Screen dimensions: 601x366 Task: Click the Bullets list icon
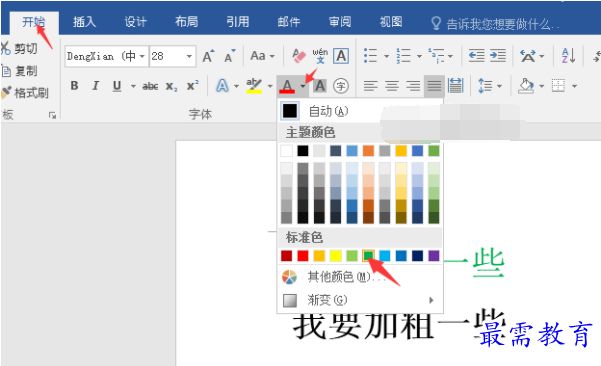370,56
